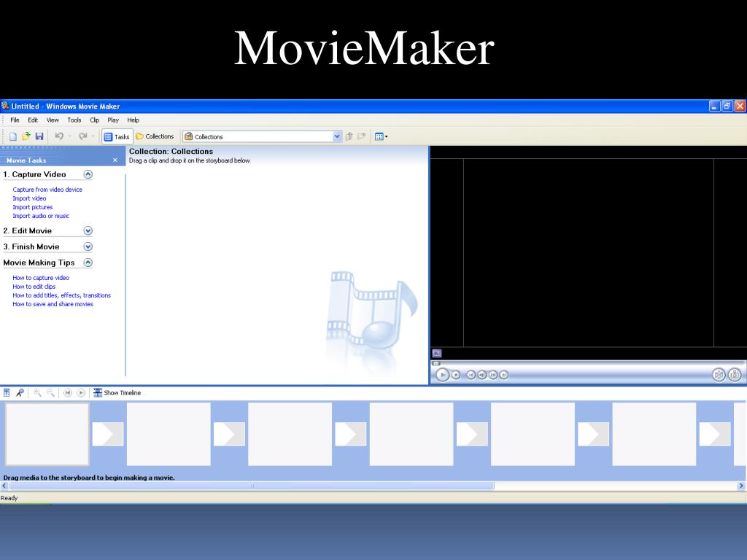
Task: Click Import audio or music link
Action: click(41, 216)
